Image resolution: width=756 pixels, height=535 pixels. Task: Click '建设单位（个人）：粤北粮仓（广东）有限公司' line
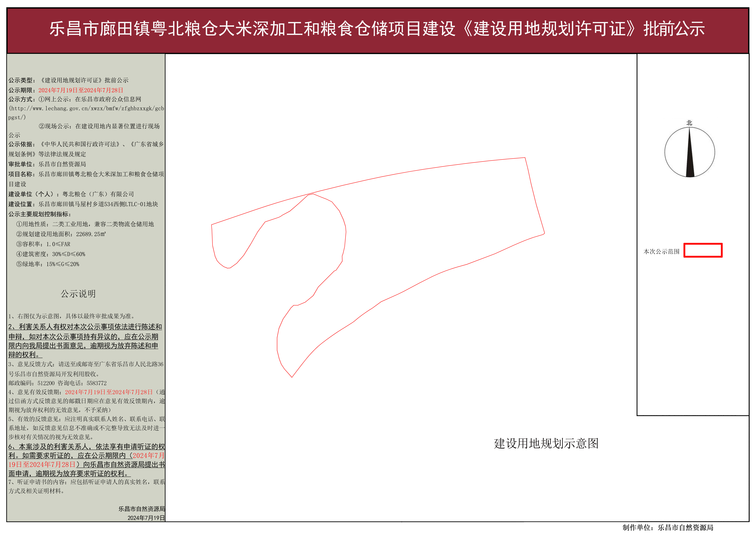coord(71,194)
